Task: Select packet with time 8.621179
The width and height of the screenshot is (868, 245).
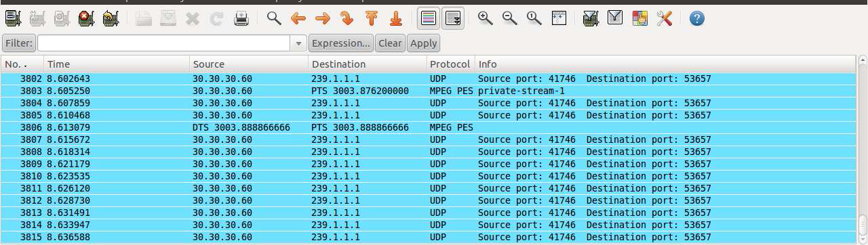Action: tap(429, 164)
